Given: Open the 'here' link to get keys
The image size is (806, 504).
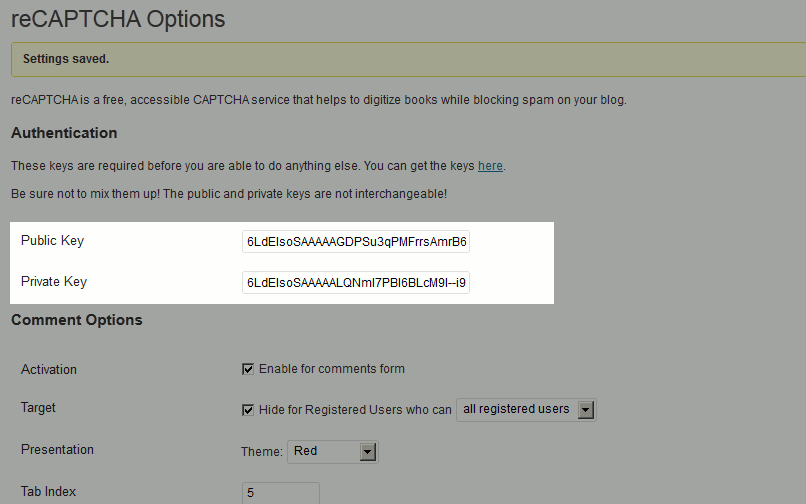Looking at the screenshot, I should pos(490,166).
